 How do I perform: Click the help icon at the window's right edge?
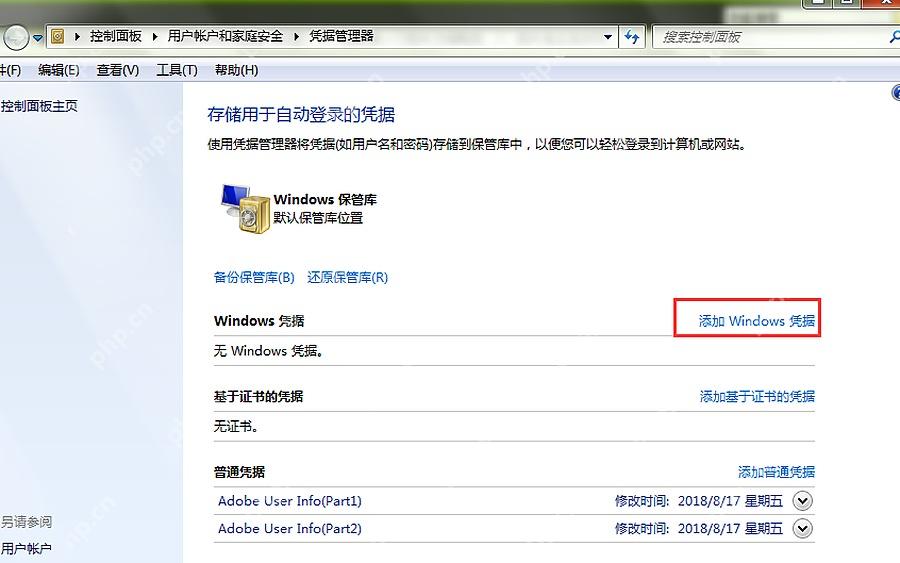click(x=896, y=93)
